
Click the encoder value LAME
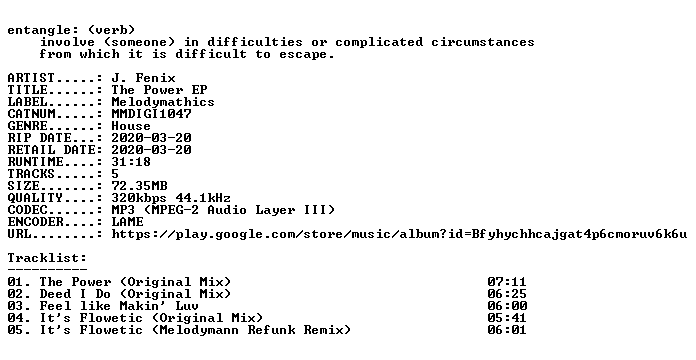coord(127,222)
